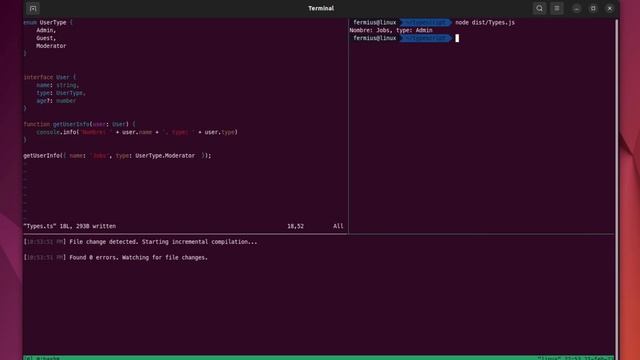Open the terminal search icon
Screen dimensions: 640x360
pos(539,8)
